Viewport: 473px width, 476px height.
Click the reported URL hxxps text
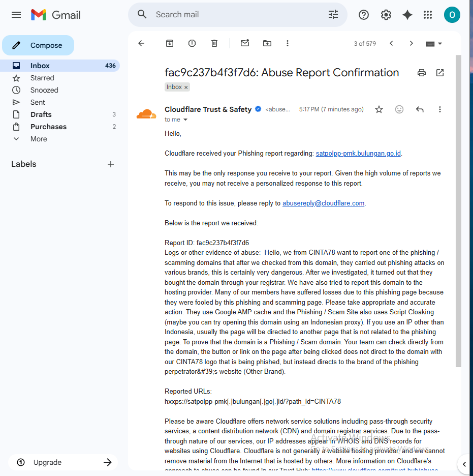tap(253, 401)
